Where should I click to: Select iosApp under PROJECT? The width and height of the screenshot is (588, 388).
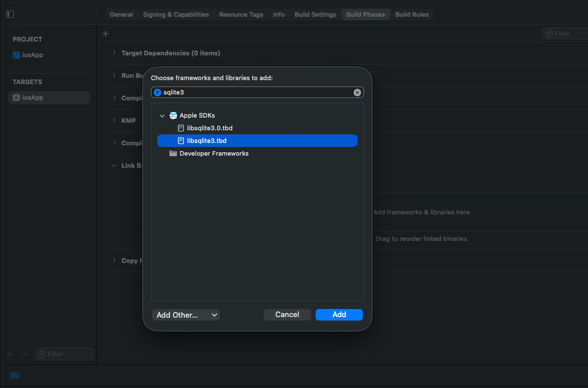click(x=49, y=55)
